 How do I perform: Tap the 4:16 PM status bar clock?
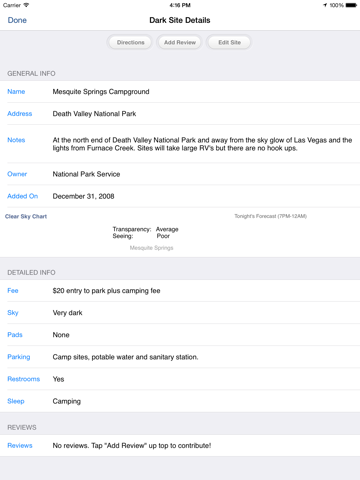tap(180, 5)
